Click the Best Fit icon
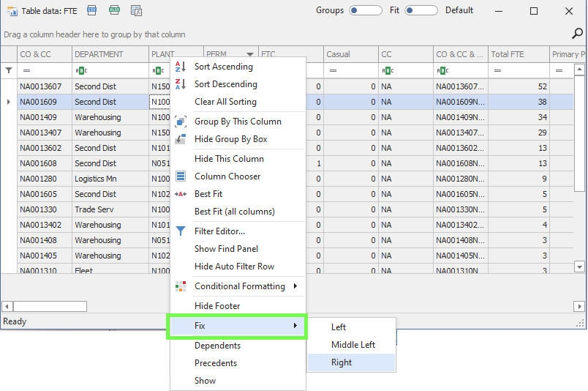The image size is (588, 391). point(181,194)
